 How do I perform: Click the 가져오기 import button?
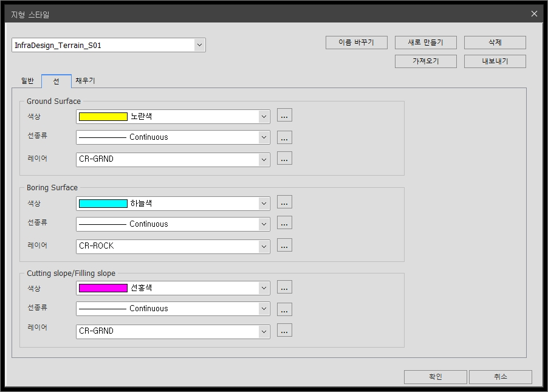pyautogui.click(x=425, y=61)
